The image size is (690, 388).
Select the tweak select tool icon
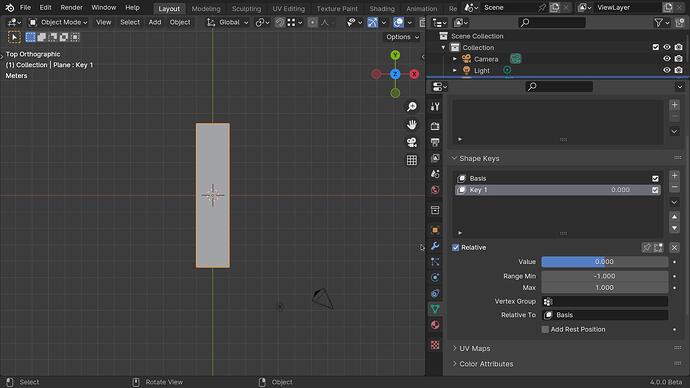click(14, 37)
